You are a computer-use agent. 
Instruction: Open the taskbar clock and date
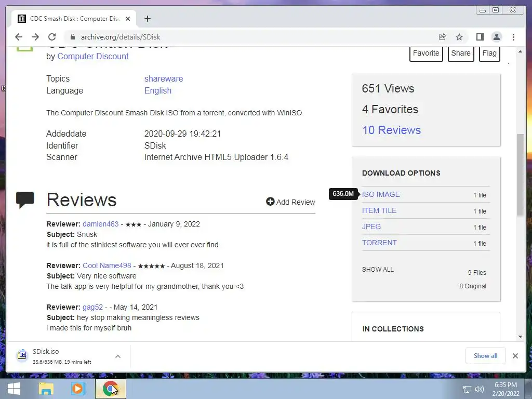[x=506, y=389]
